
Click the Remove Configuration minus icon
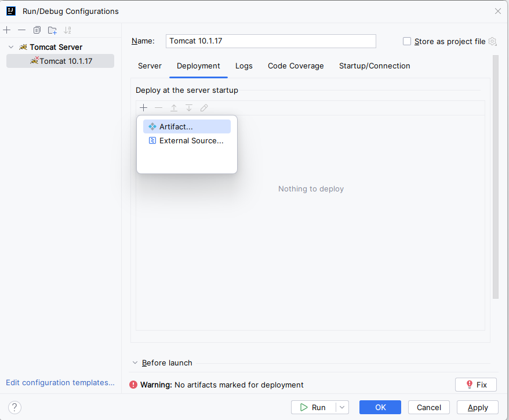click(x=22, y=30)
